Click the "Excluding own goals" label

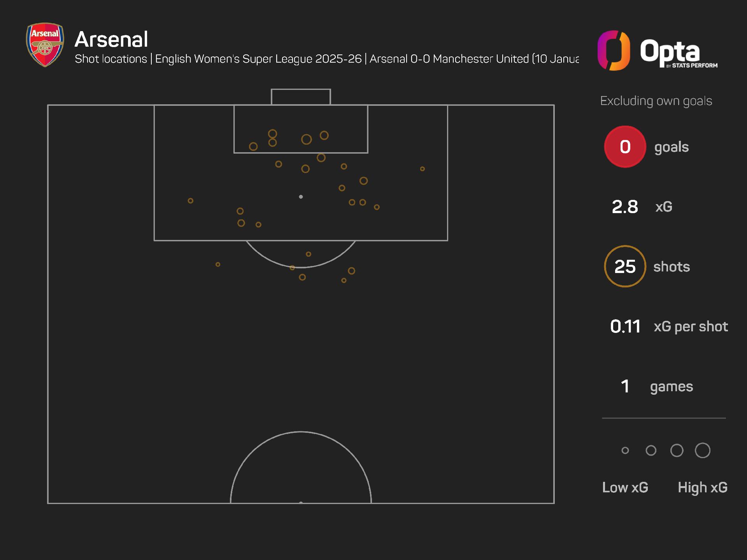coord(656,101)
